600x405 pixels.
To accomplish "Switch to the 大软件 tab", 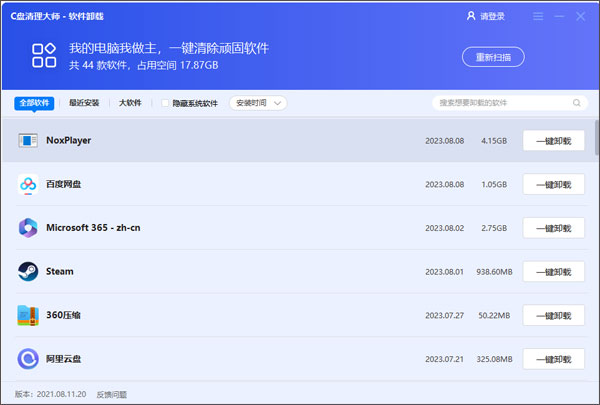I will click(130, 103).
